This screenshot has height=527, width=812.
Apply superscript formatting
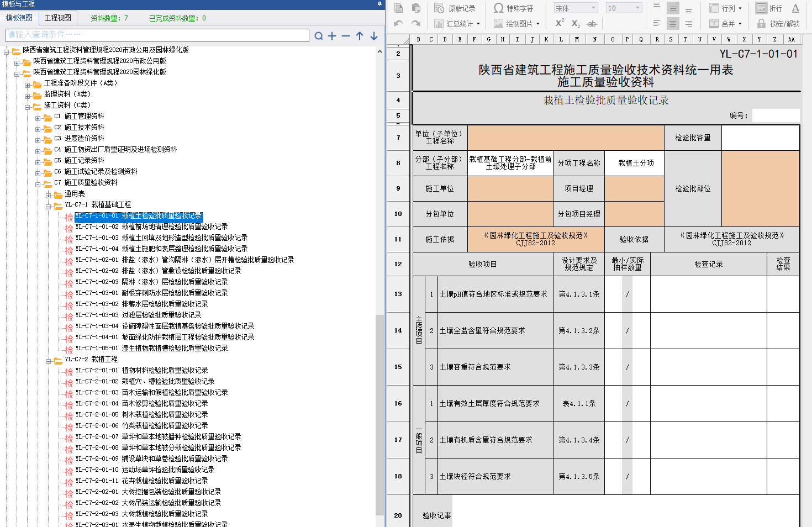[560, 23]
